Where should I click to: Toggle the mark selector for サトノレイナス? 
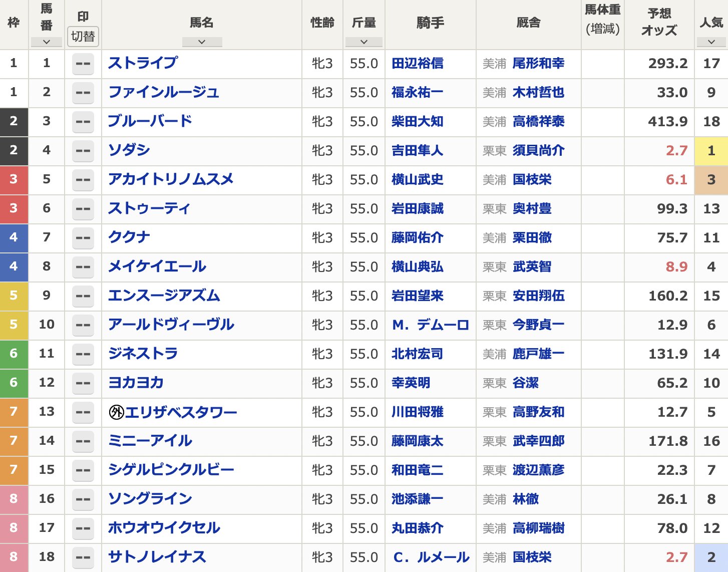pos(83,557)
